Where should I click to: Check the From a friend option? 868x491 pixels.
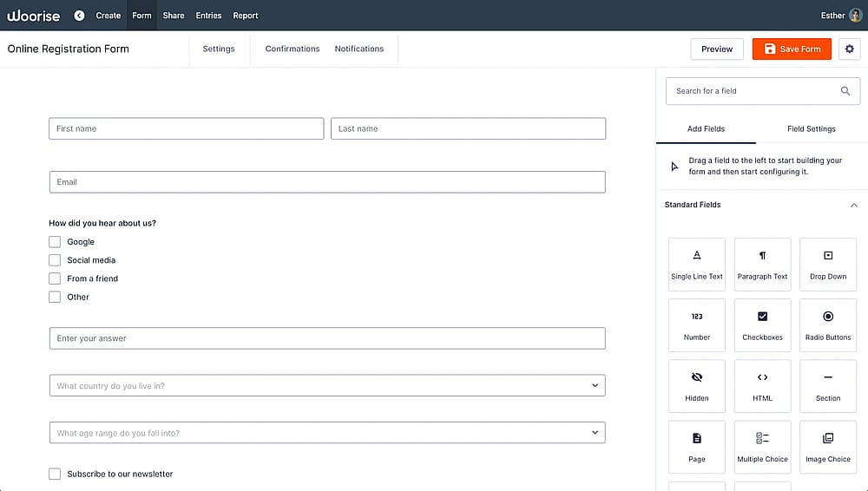pos(55,278)
